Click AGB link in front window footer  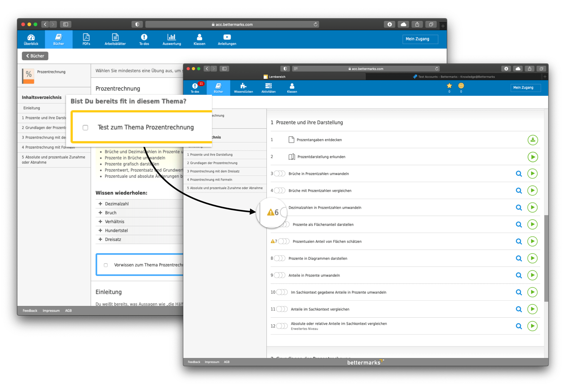(x=226, y=362)
